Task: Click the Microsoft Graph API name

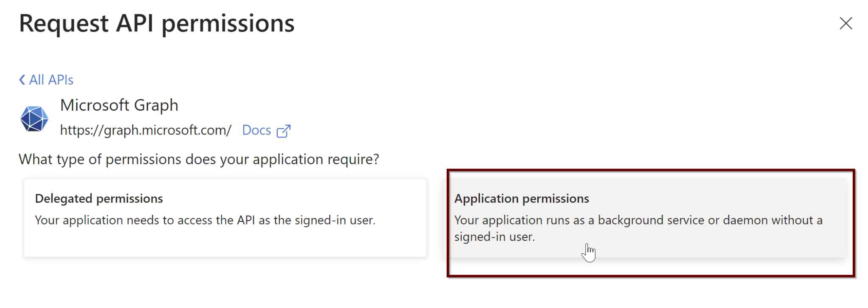Action: pyautogui.click(x=119, y=105)
